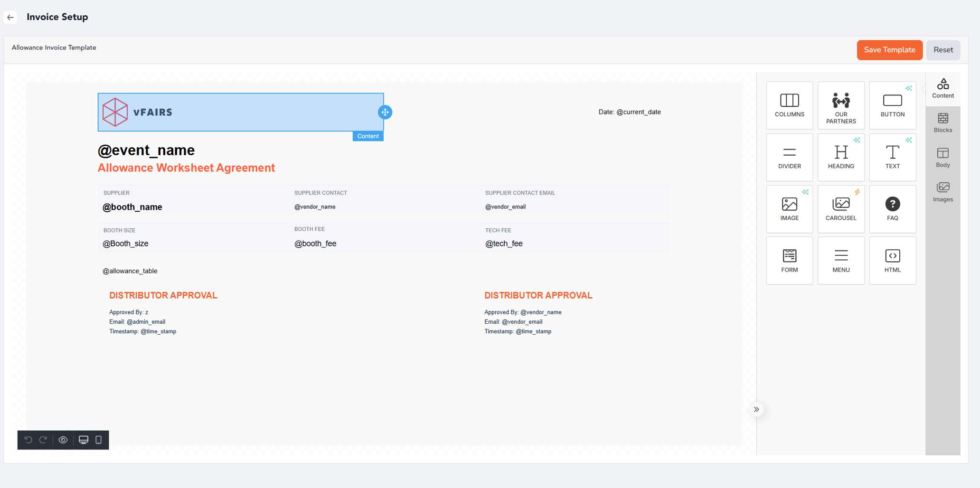Open the Blocks panel
The height and width of the screenshot is (488, 980).
(943, 122)
